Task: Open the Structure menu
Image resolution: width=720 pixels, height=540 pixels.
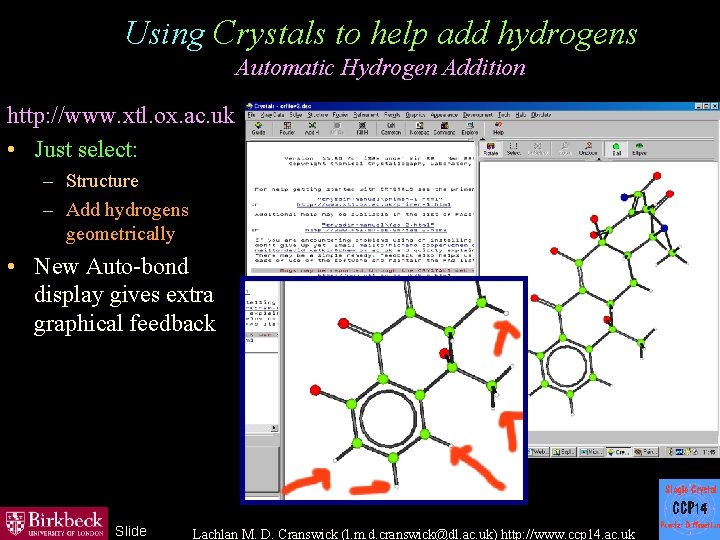Action: [318, 115]
